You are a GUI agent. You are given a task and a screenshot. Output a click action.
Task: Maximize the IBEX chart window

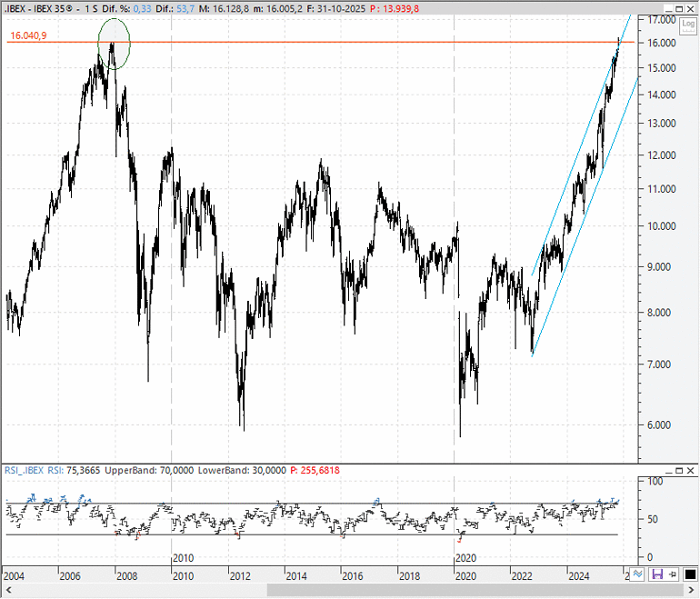point(677,7)
